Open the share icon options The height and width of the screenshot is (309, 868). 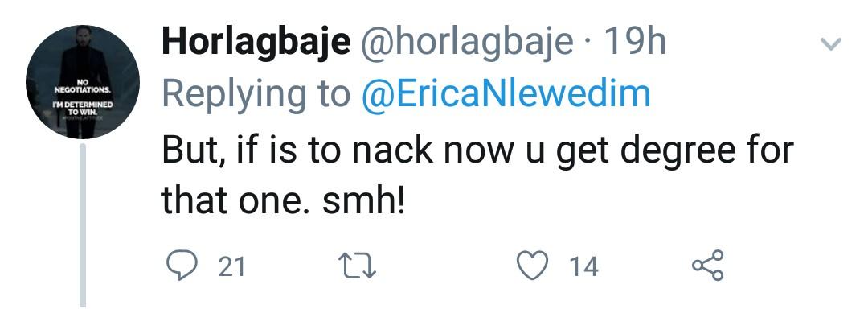708,266
